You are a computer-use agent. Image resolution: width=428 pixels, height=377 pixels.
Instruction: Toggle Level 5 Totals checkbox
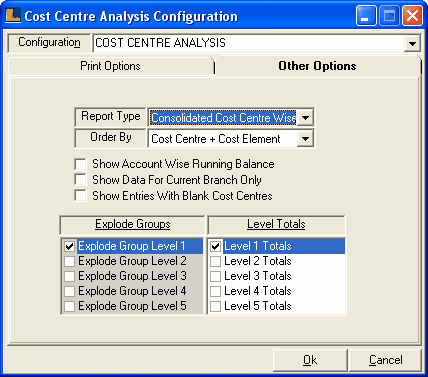(x=215, y=306)
